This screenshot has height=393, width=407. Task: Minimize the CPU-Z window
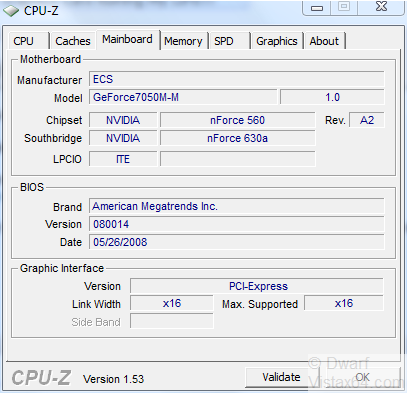pos(317,8)
